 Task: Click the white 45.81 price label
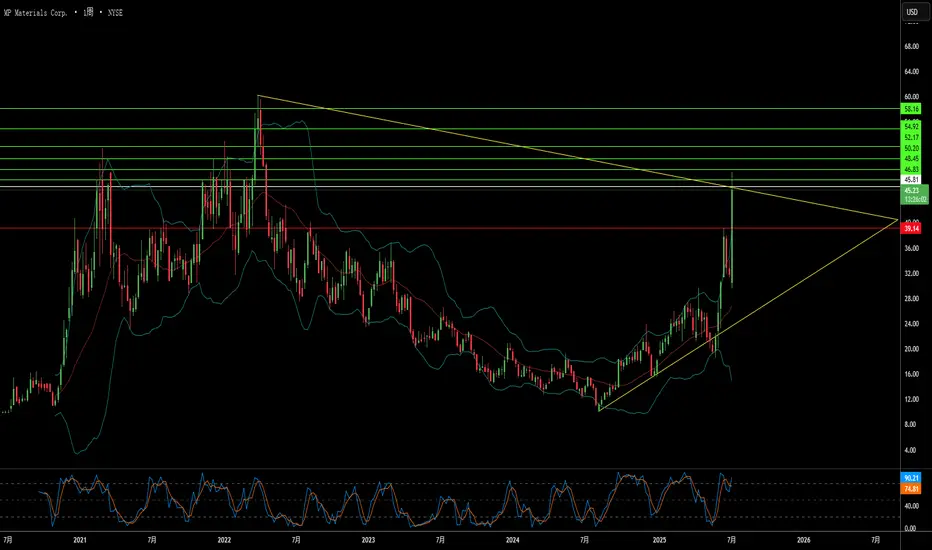pos(911,180)
